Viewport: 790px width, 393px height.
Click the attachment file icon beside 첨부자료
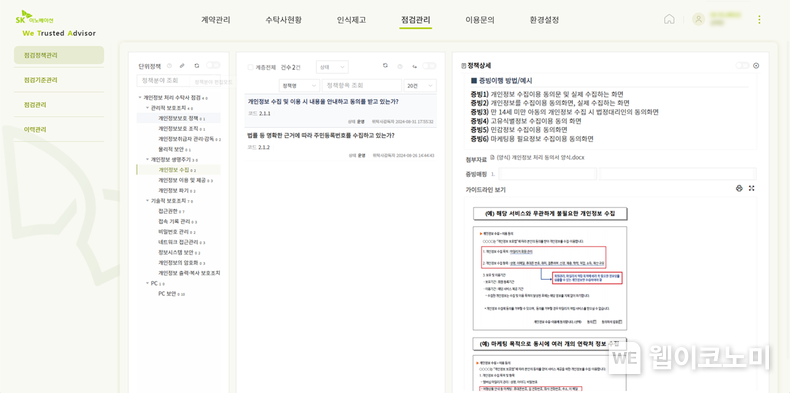[x=492, y=158]
